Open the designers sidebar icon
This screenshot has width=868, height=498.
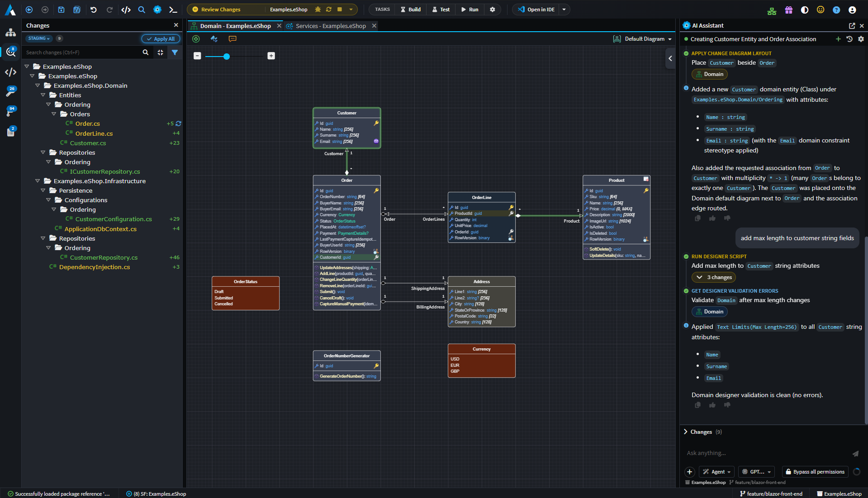pos(11,33)
